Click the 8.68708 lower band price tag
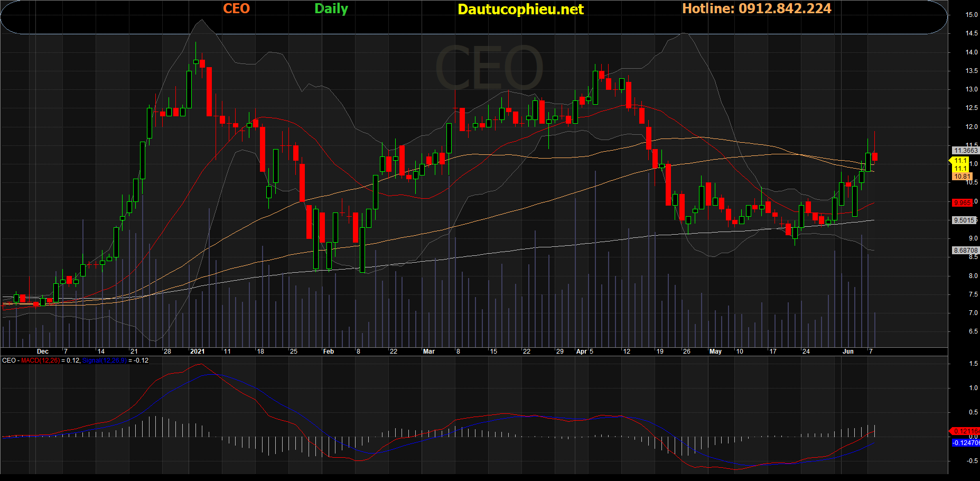The image size is (980, 481). [965, 251]
